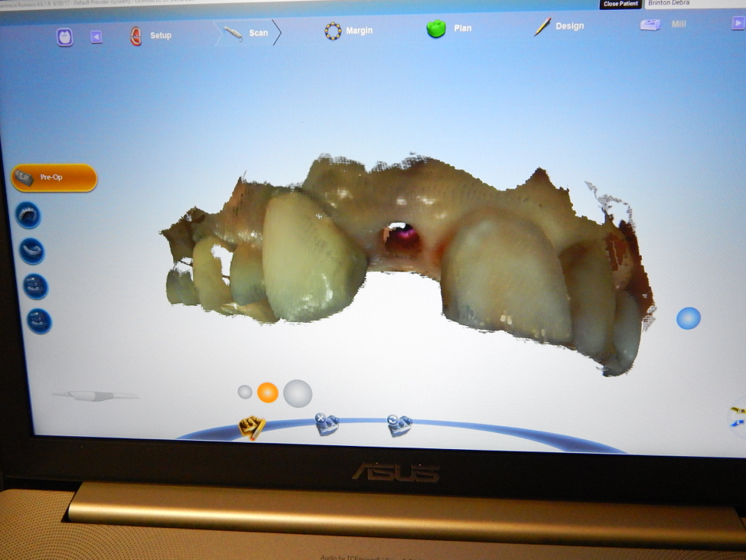Viewport: 746px width, 560px height.
Task: Select the lower arch scan icon
Action: tap(32, 251)
